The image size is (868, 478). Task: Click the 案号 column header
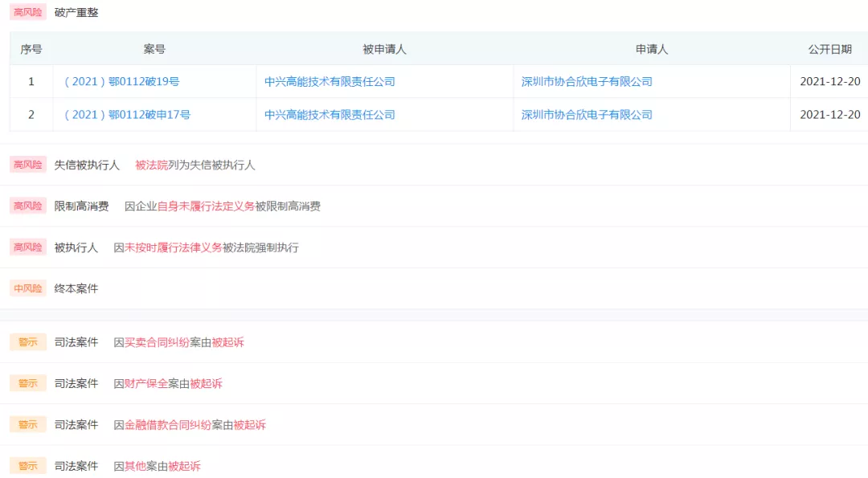(x=154, y=49)
